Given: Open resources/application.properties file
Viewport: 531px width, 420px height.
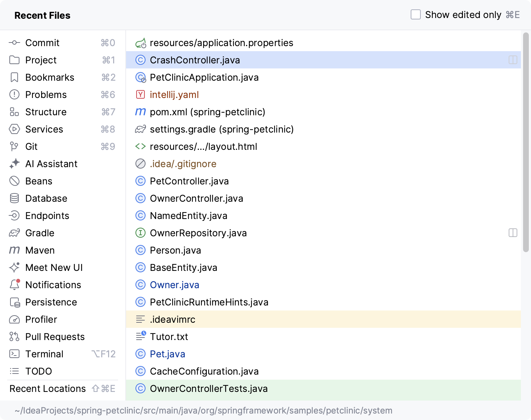Looking at the screenshot, I should 323,43.
